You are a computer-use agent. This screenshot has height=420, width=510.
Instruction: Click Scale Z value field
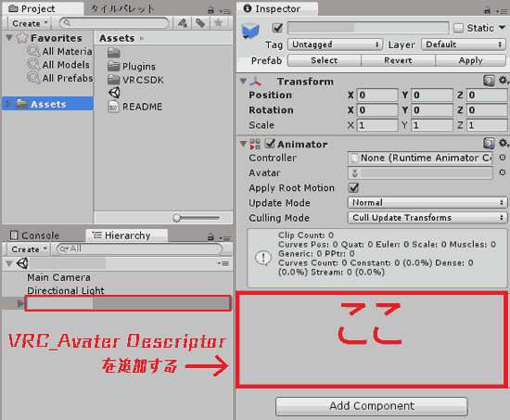click(x=487, y=125)
